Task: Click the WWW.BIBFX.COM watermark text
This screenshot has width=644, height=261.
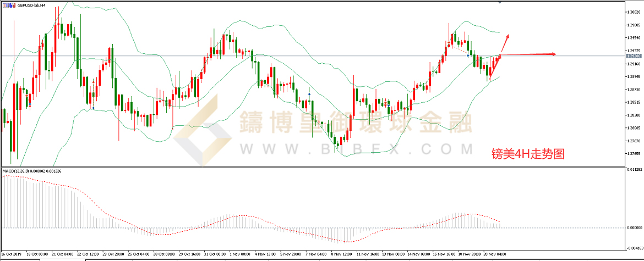Action: [x=355, y=149]
